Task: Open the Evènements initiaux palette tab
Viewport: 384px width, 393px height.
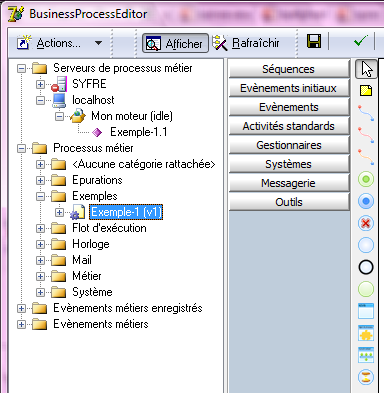Action: coord(289,88)
